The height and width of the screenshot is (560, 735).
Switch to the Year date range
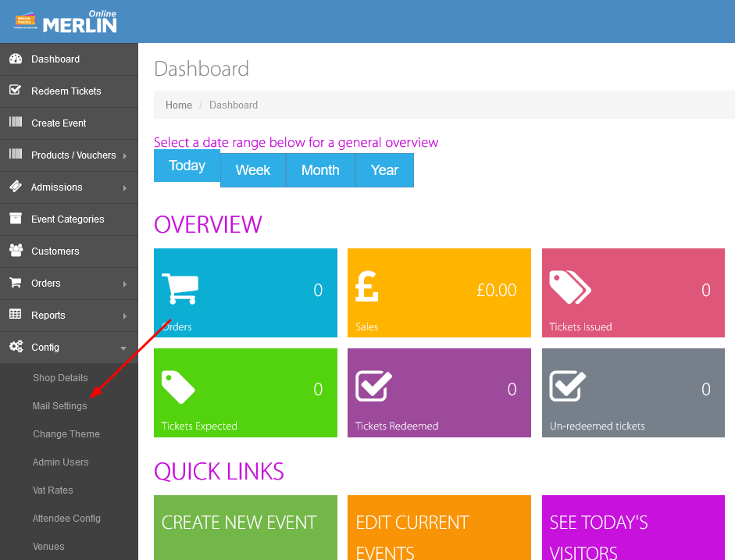coord(384,169)
